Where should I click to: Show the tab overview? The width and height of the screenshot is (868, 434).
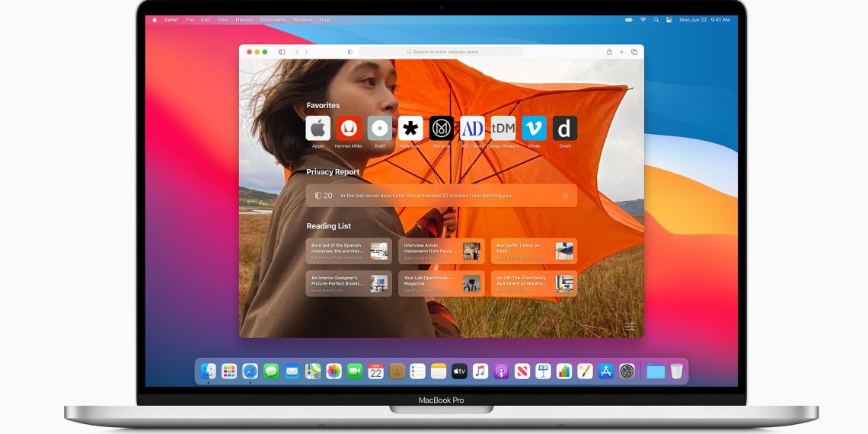[633, 52]
